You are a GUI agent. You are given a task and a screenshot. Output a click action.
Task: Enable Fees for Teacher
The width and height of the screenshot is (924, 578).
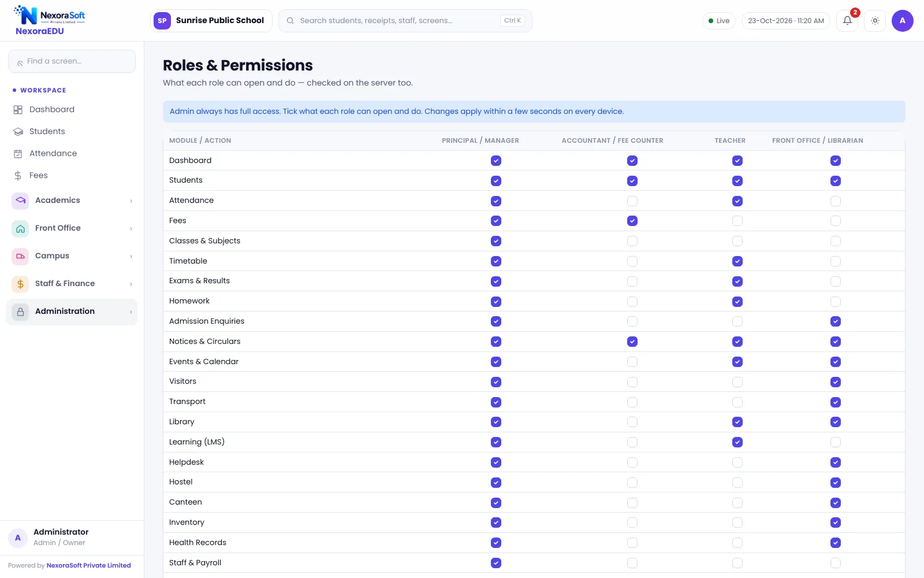(x=737, y=221)
